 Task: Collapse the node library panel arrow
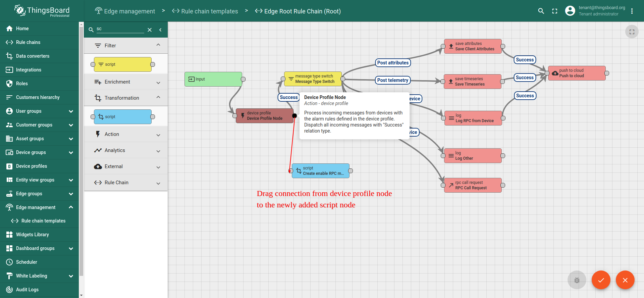160,30
